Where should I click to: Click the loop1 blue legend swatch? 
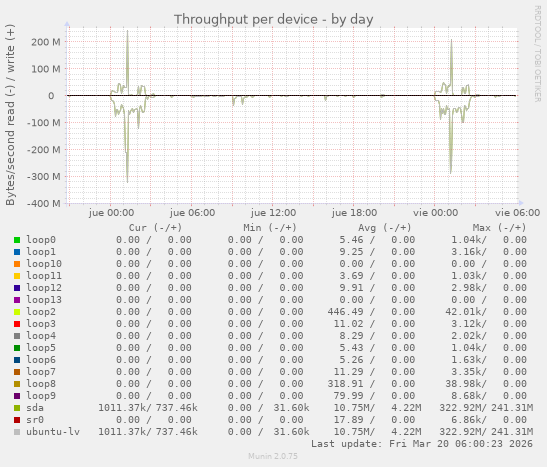(x=17, y=252)
